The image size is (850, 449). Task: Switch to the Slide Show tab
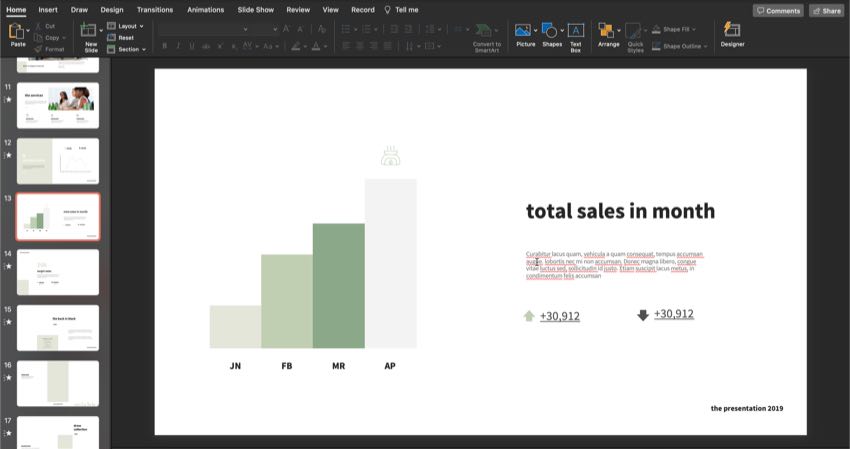(x=256, y=10)
